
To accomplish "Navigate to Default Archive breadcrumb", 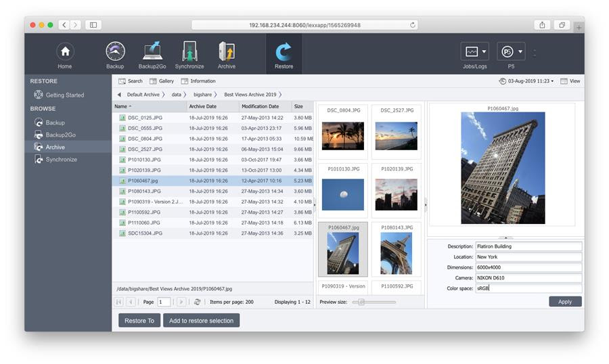I will pos(143,95).
